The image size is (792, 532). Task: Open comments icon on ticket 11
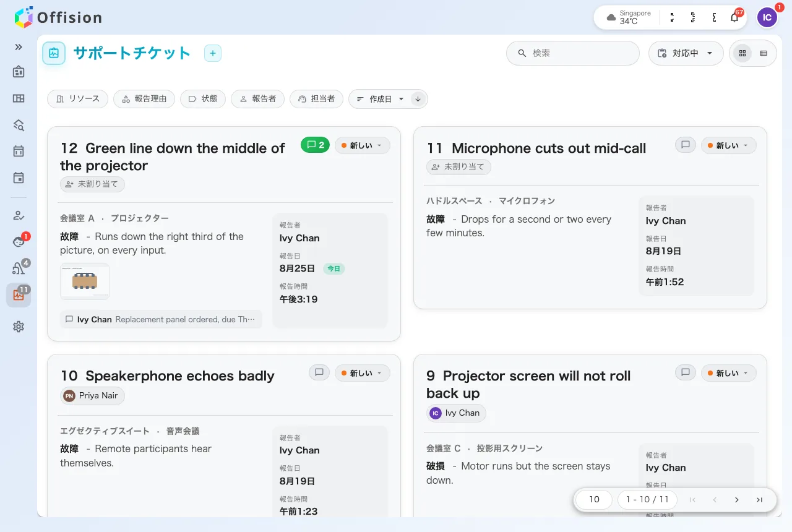(x=686, y=145)
